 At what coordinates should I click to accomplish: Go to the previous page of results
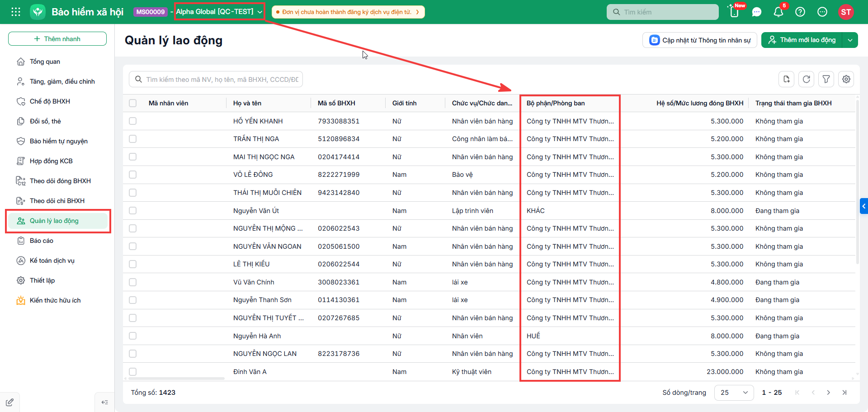coord(813,393)
